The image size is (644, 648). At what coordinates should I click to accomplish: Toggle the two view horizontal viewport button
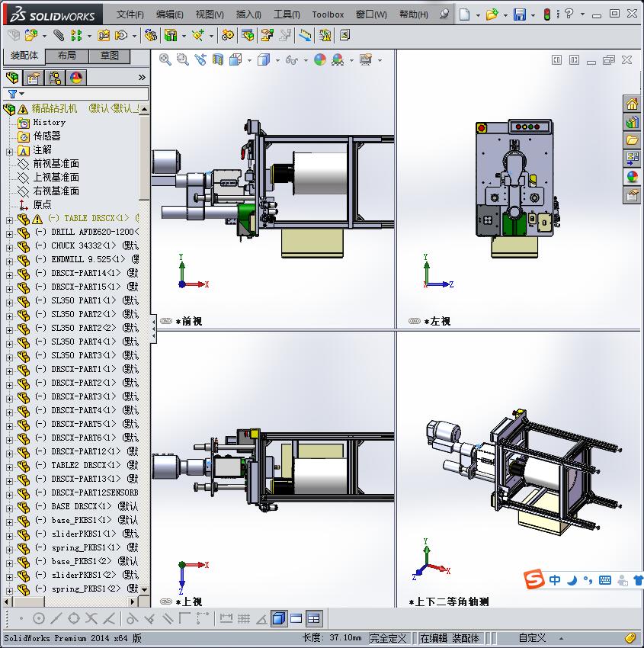pos(296,618)
